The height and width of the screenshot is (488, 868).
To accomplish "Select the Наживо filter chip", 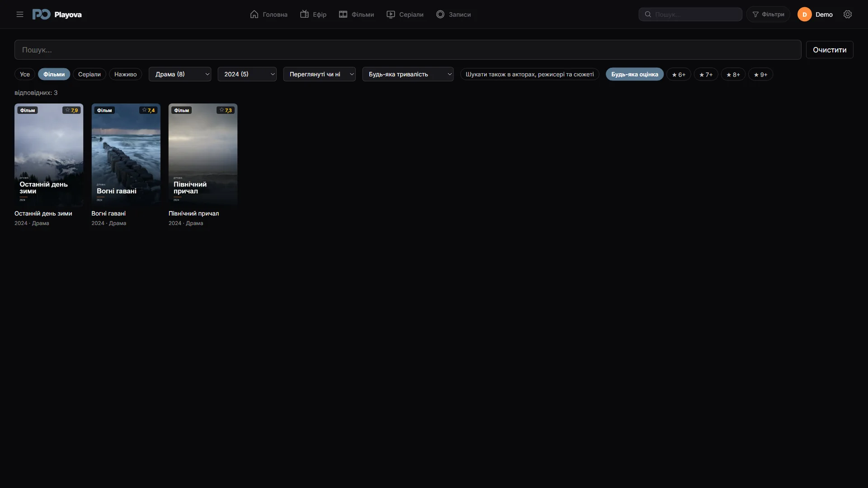I will pyautogui.click(x=125, y=74).
